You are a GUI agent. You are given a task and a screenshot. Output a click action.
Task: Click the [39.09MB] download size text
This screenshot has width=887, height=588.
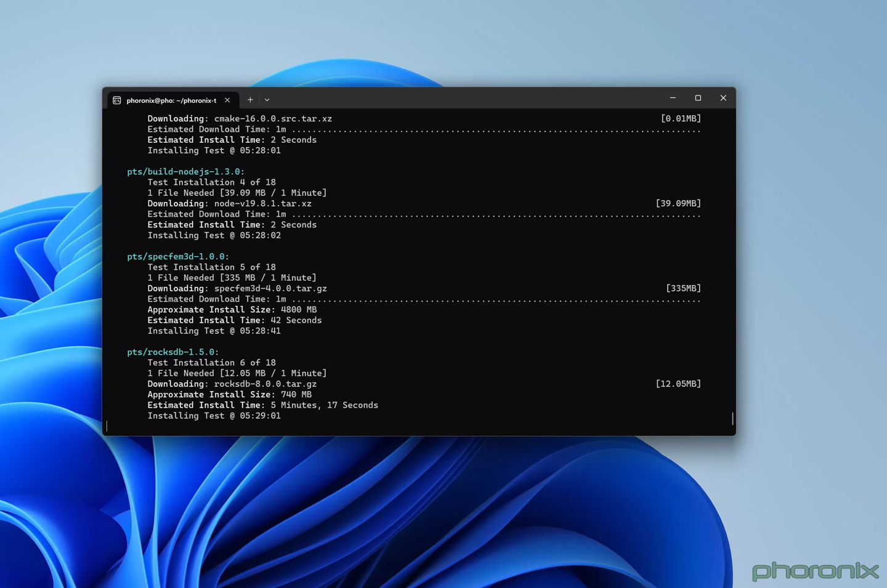coord(679,203)
